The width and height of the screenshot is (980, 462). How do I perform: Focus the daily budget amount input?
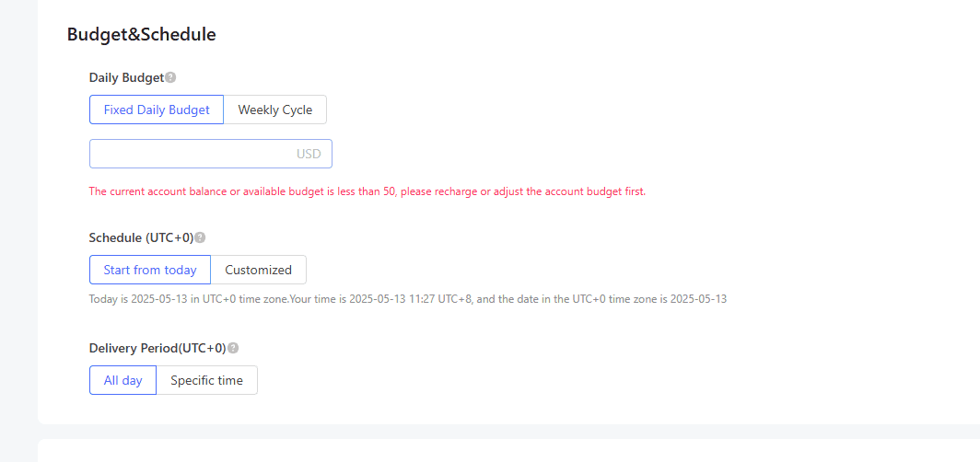(189, 154)
